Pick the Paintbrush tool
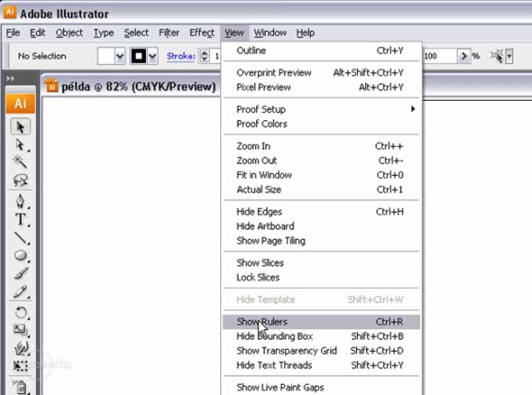 coord(20,273)
